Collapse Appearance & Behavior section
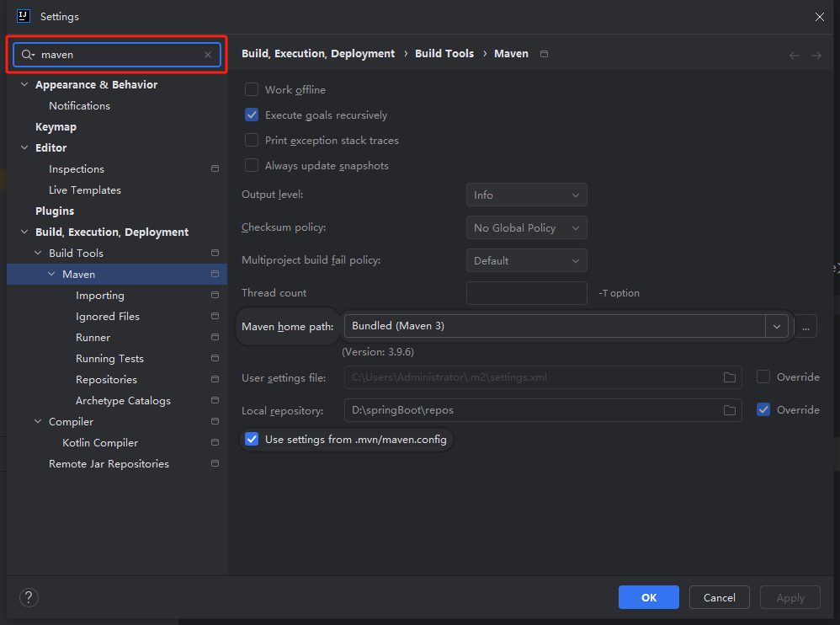 (x=24, y=84)
